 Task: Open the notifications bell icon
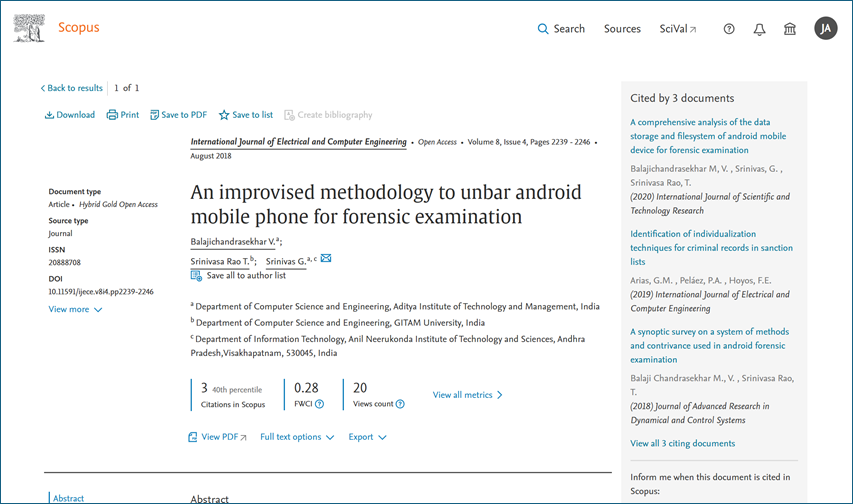coord(759,29)
